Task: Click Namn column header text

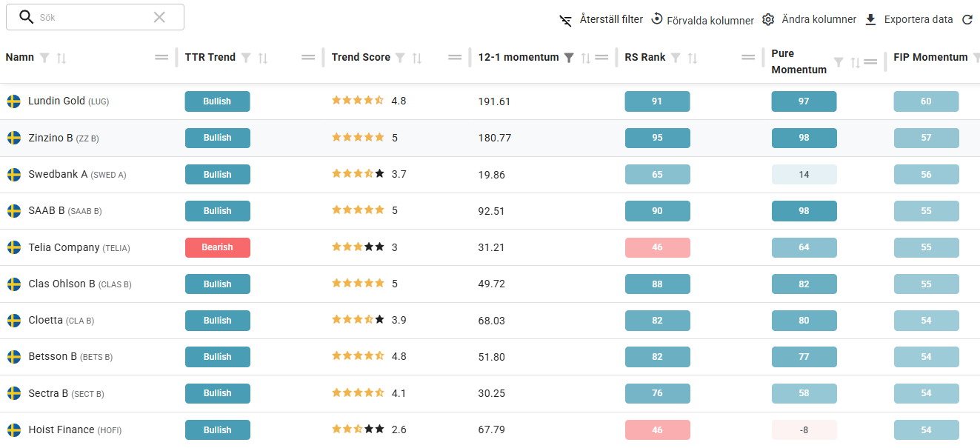Action: (20, 57)
